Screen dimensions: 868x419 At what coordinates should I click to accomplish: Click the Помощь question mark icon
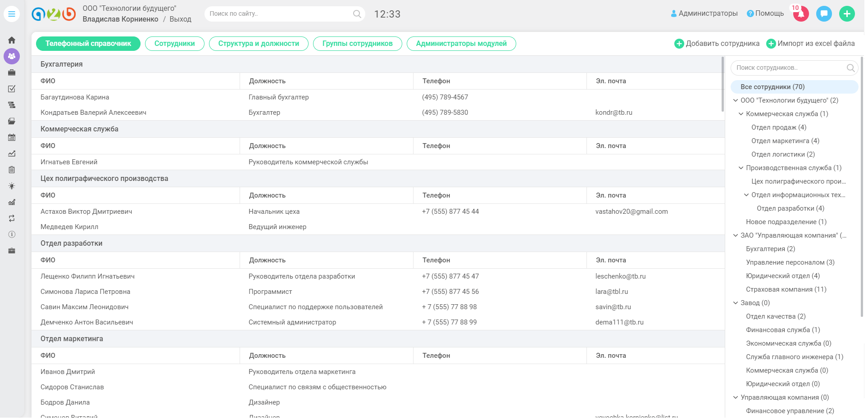(750, 14)
